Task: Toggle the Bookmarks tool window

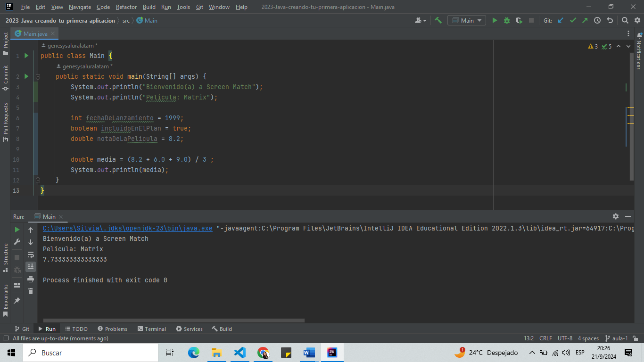Action: click(x=5, y=300)
